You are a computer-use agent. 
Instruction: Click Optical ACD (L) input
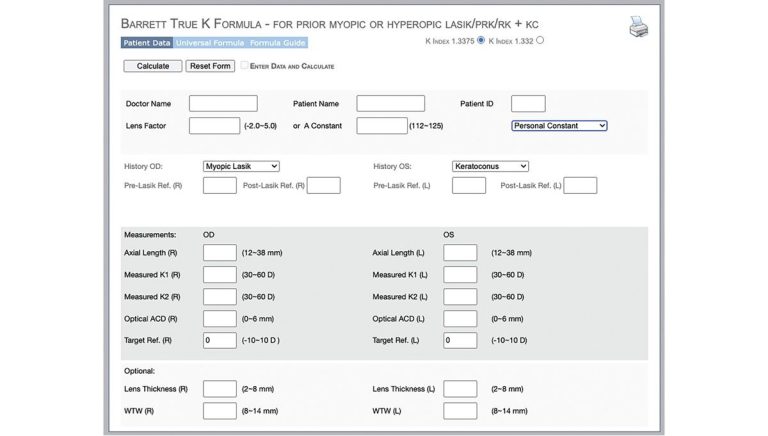point(460,318)
